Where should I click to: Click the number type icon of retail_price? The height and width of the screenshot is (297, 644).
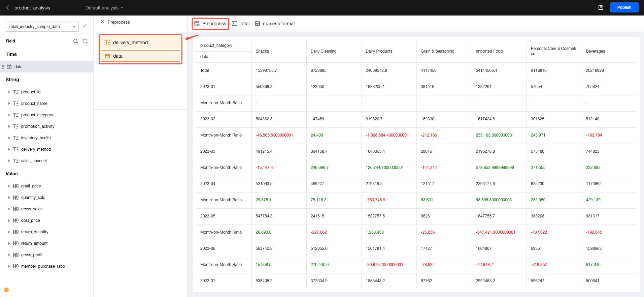[16, 186]
